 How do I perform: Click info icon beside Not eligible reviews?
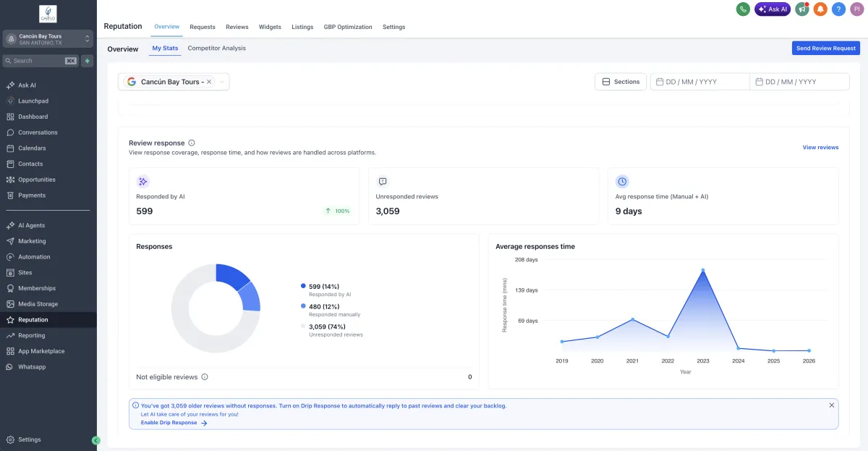click(x=205, y=377)
